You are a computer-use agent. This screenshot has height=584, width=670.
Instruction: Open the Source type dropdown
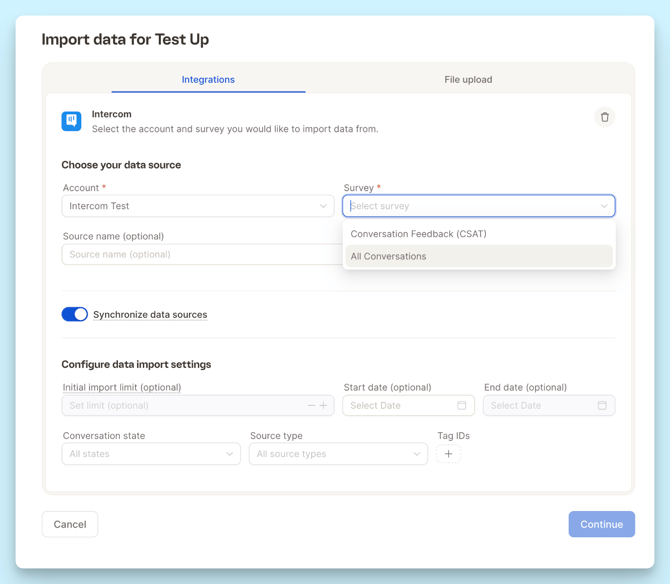click(x=338, y=454)
